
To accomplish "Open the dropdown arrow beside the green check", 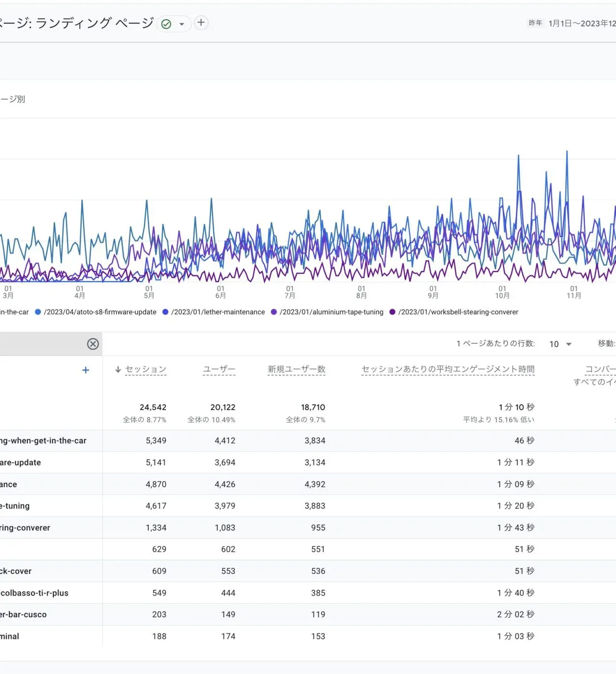I will [x=182, y=24].
